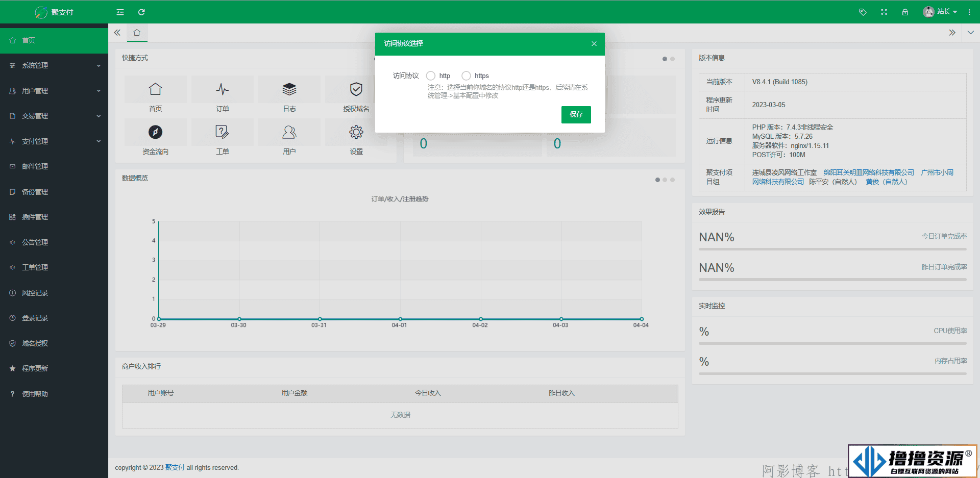
Task: Open 风控记录 in sidebar
Action: coord(54,293)
